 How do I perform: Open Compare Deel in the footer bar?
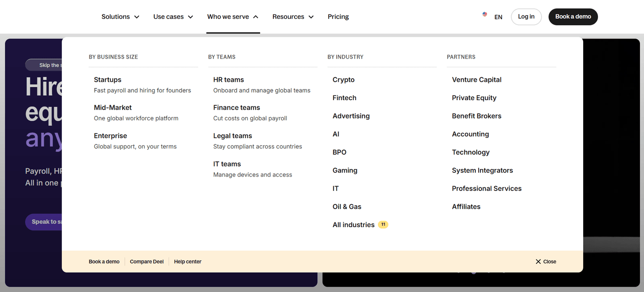[x=147, y=262]
